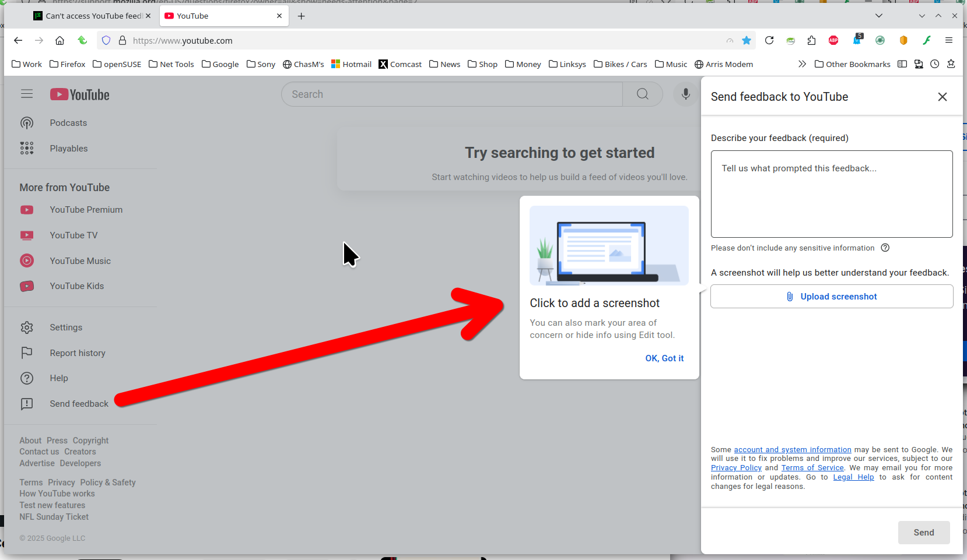Go back in browser history
The width and height of the screenshot is (967, 560).
[18, 40]
